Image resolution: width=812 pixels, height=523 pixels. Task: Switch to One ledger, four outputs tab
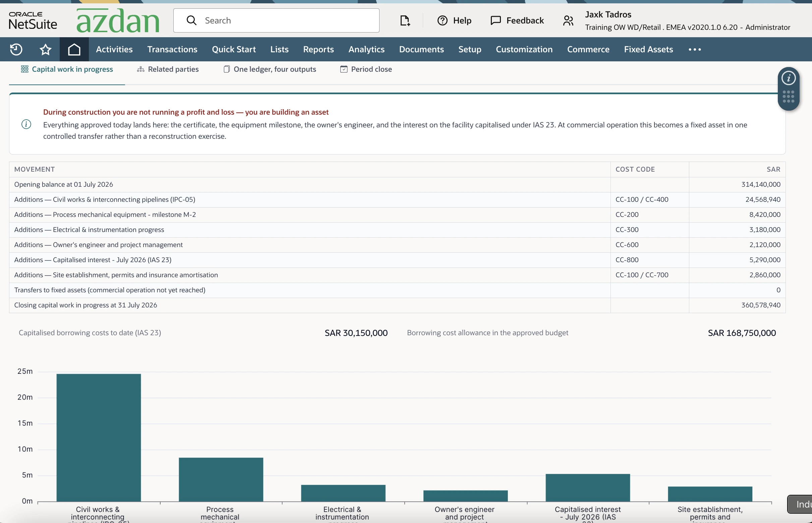[270, 69]
